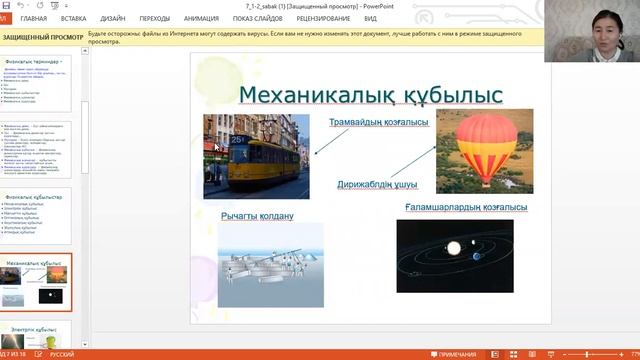Open the Customize Quick Access Toolbar dropdown

pos(66,6)
